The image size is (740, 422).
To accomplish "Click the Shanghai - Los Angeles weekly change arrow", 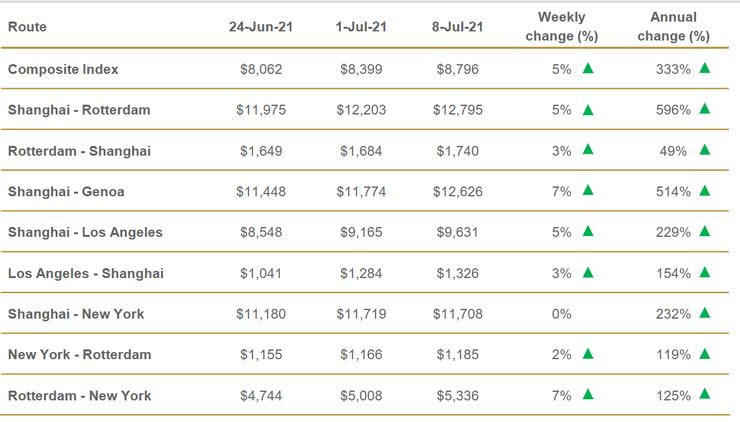I will click(x=588, y=231).
